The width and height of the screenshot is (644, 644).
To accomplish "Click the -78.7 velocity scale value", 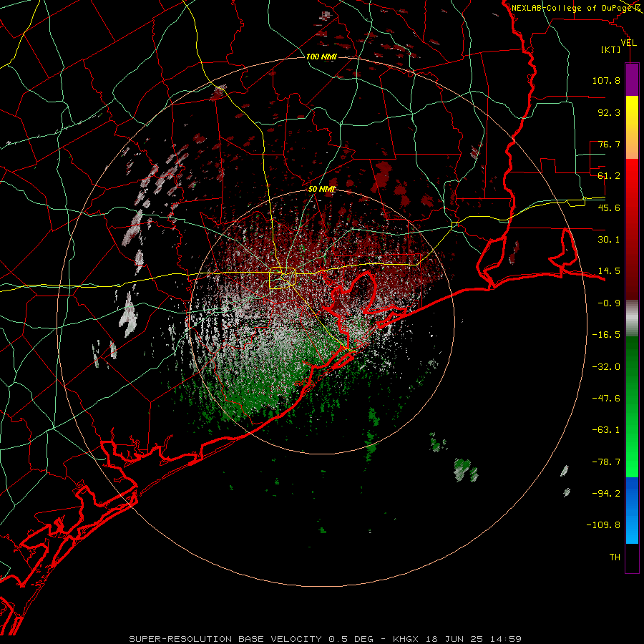I will coord(606,462).
